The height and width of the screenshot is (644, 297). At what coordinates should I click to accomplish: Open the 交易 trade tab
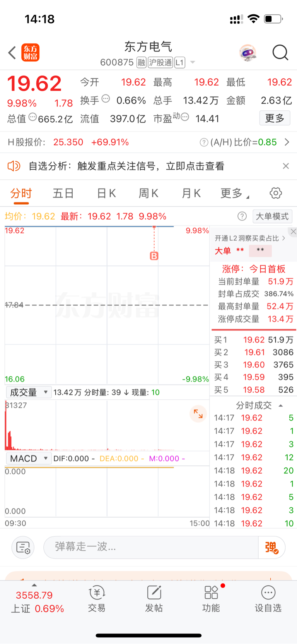97,599
